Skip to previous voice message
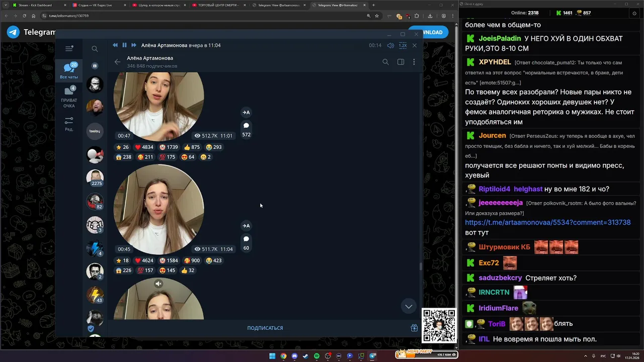The image size is (644, 362). pyautogui.click(x=115, y=45)
